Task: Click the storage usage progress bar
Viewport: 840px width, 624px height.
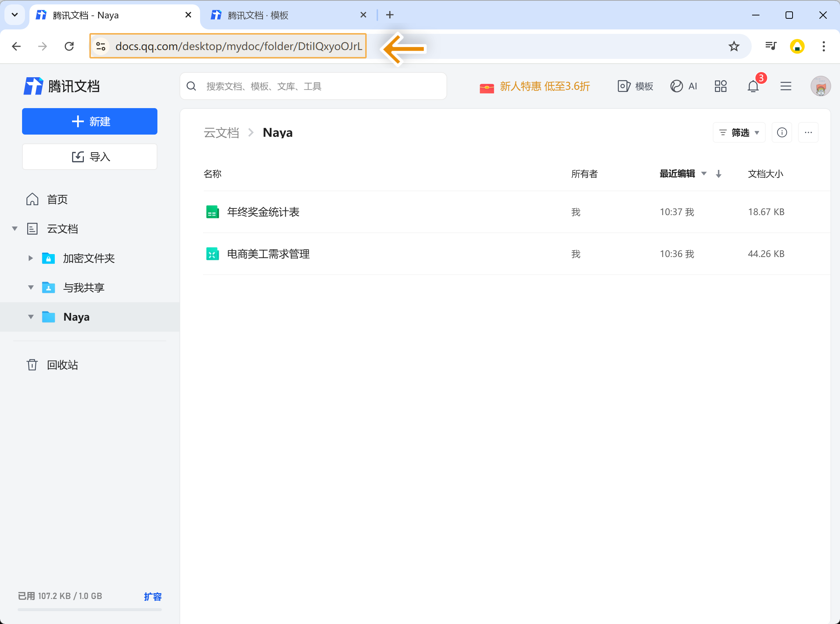Action: (89, 609)
